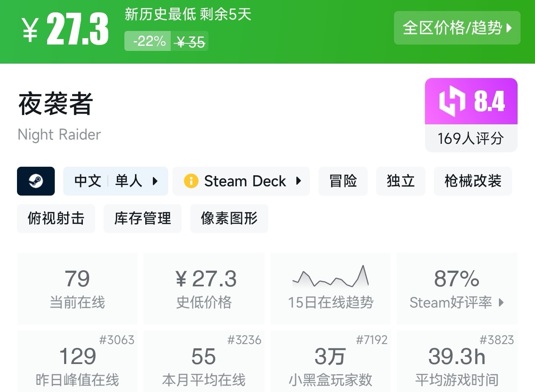This screenshot has height=392, width=535.
Task: Select the 枪械改装 tag
Action: coord(473,181)
